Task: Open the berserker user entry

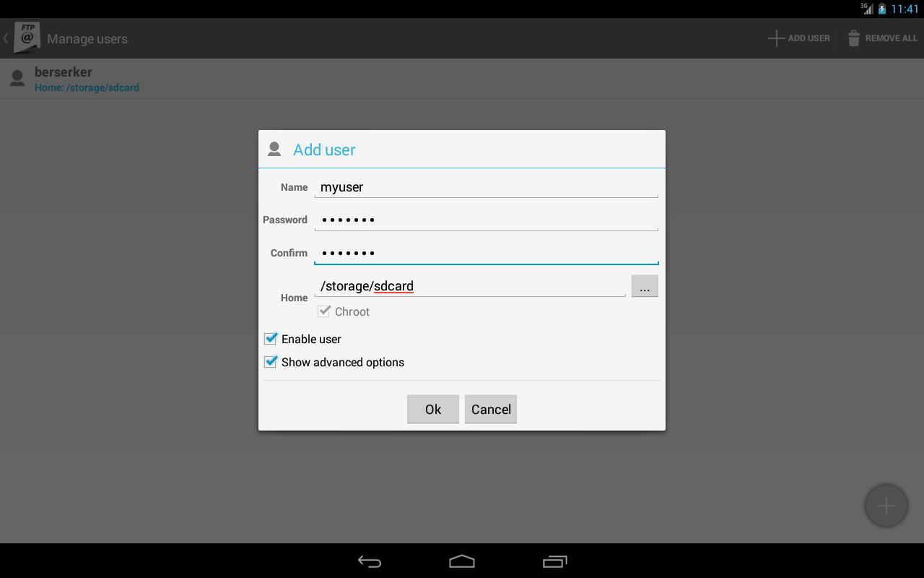Action: 462,79
